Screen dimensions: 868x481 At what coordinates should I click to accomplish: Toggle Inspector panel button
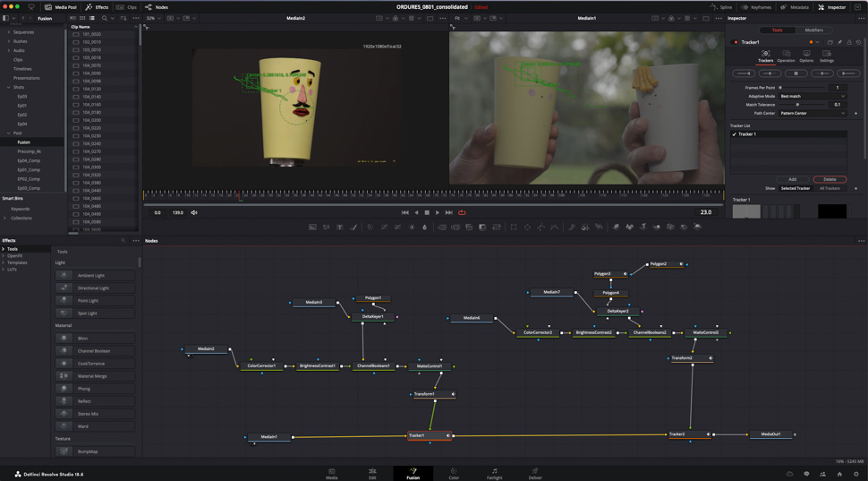point(832,7)
